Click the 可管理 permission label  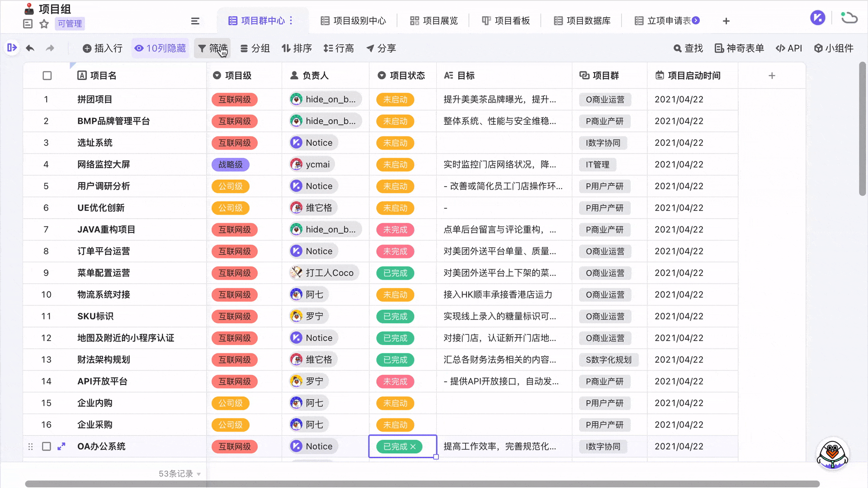[x=70, y=23]
